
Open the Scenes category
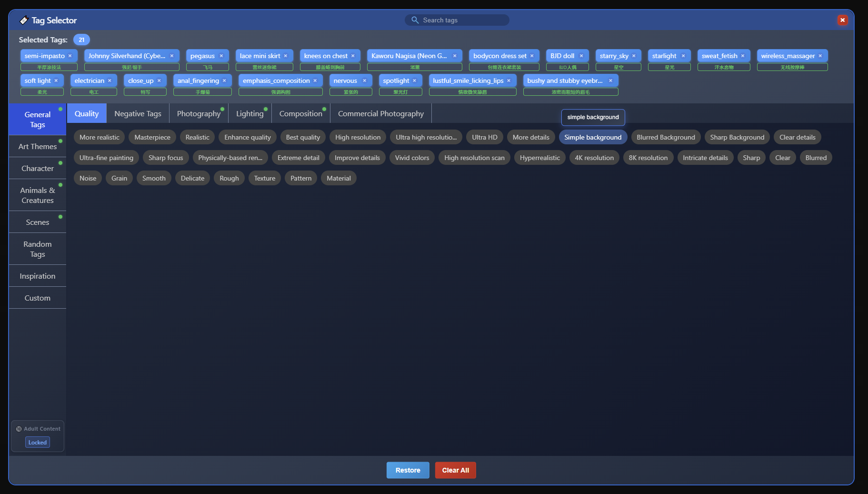(x=38, y=222)
